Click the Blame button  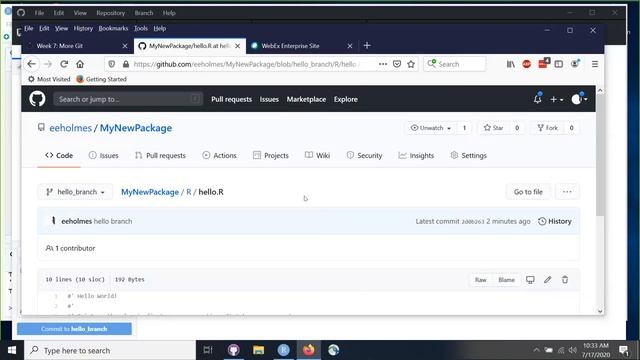(x=506, y=280)
